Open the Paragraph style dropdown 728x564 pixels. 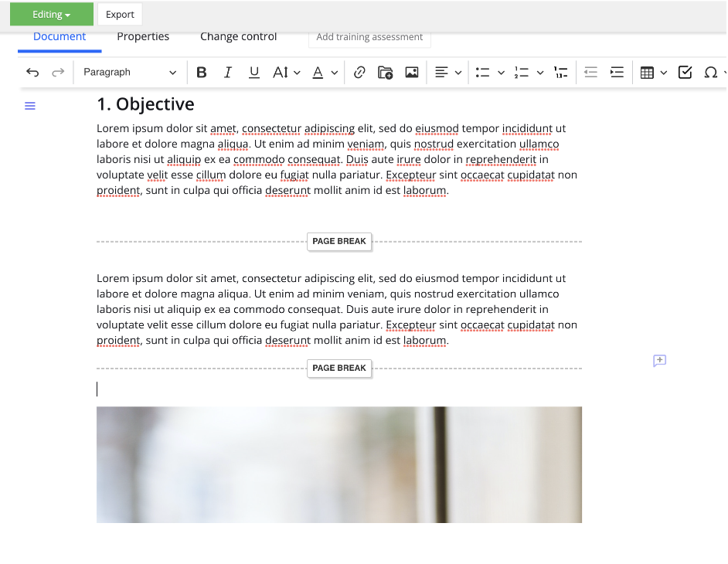pos(130,73)
